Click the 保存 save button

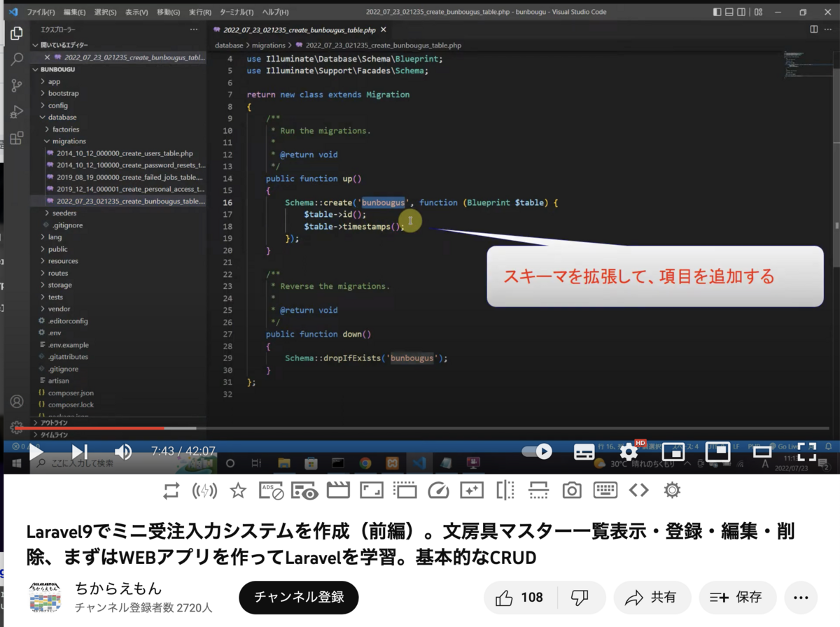737,598
